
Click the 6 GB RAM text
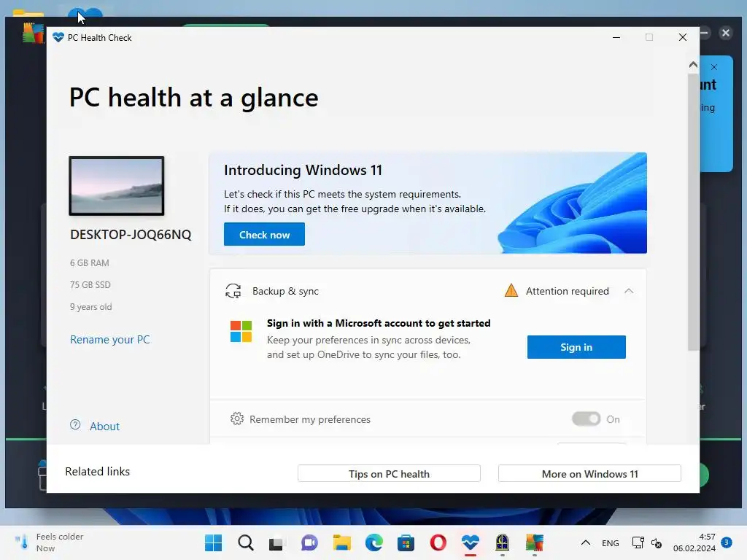pyautogui.click(x=90, y=262)
